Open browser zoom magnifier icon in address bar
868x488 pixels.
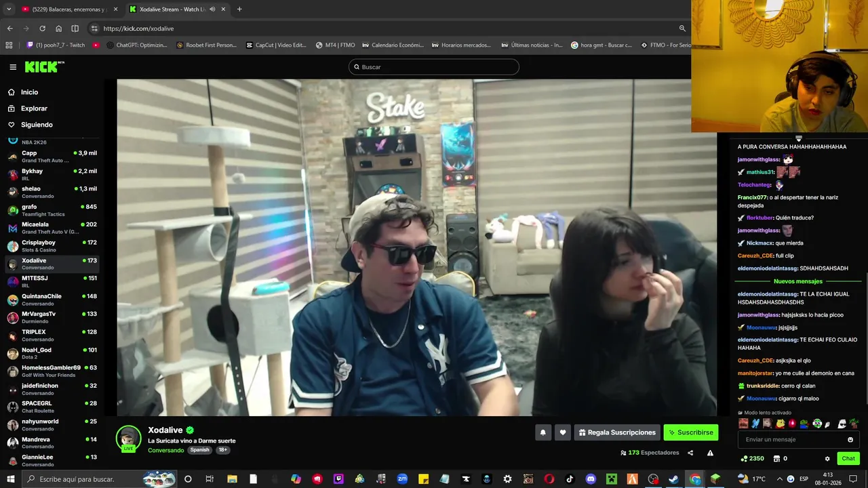click(682, 28)
